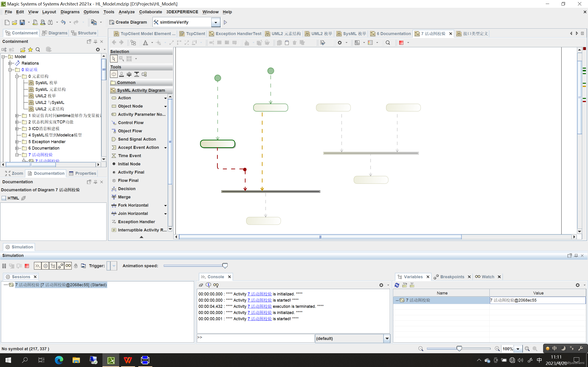Select the Decision node tool
Image resolution: width=588 pixels, height=367 pixels.
127,189
